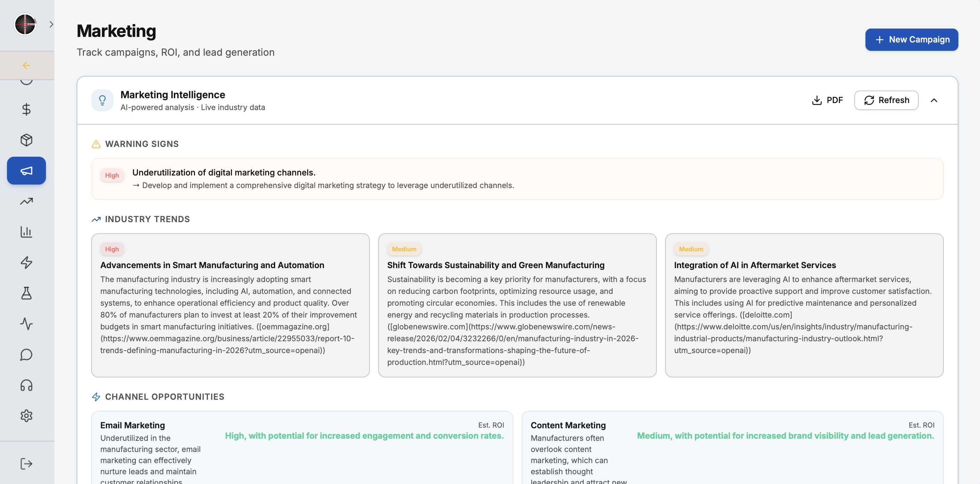Click the warning triangle icon

[x=96, y=144]
